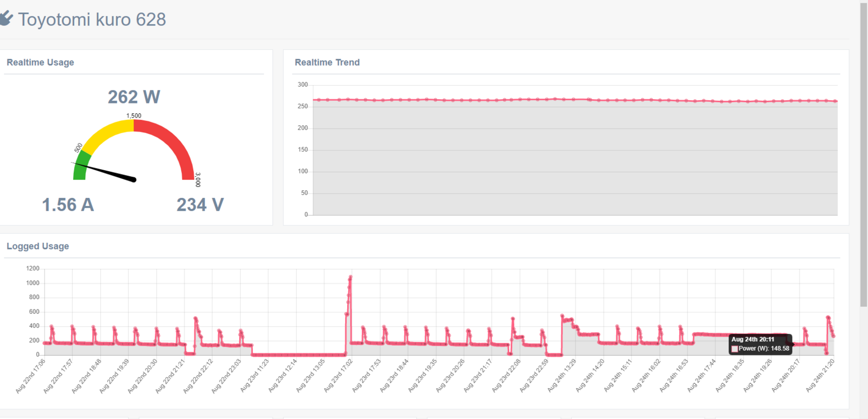Click the plug icon beside Toyotomi kuro 628

tap(6, 18)
